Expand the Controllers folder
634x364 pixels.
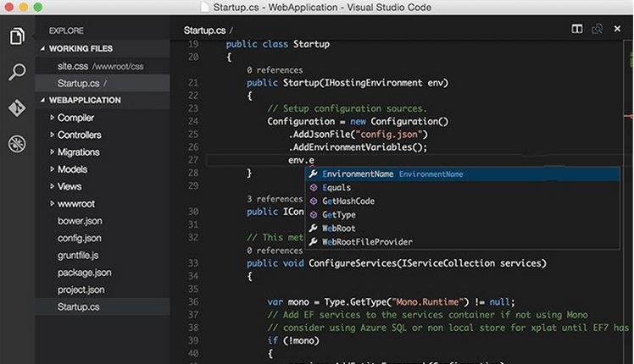pos(53,135)
